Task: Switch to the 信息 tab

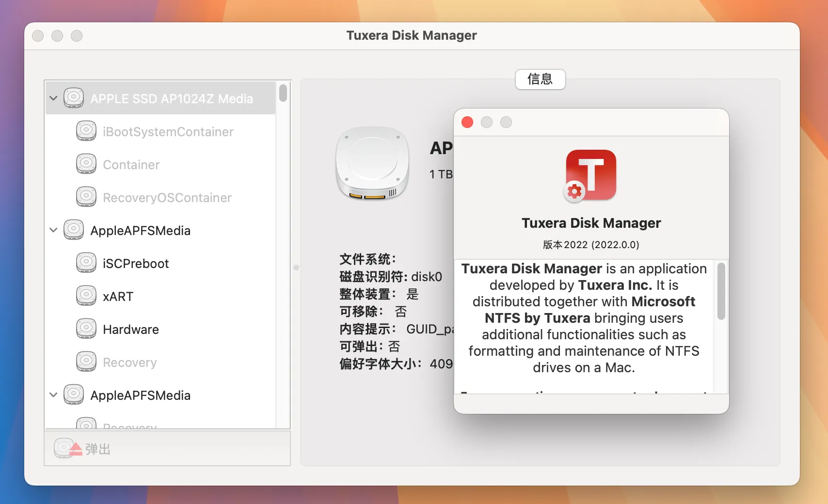Action: tap(540, 79)
